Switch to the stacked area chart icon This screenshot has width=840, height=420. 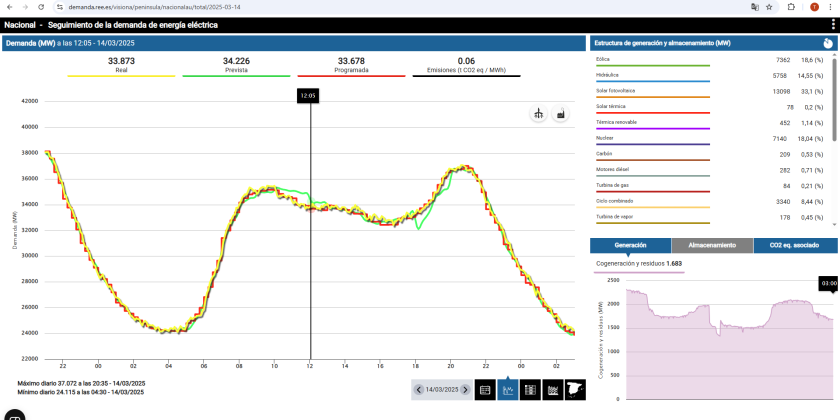click(553, 389)
